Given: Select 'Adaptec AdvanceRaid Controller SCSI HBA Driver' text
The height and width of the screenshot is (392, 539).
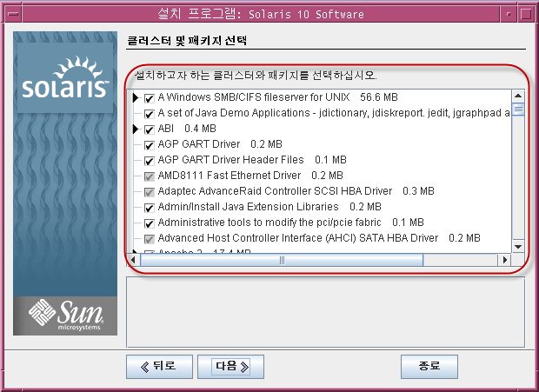Looking at the screenshot, I should coord(296,191).
